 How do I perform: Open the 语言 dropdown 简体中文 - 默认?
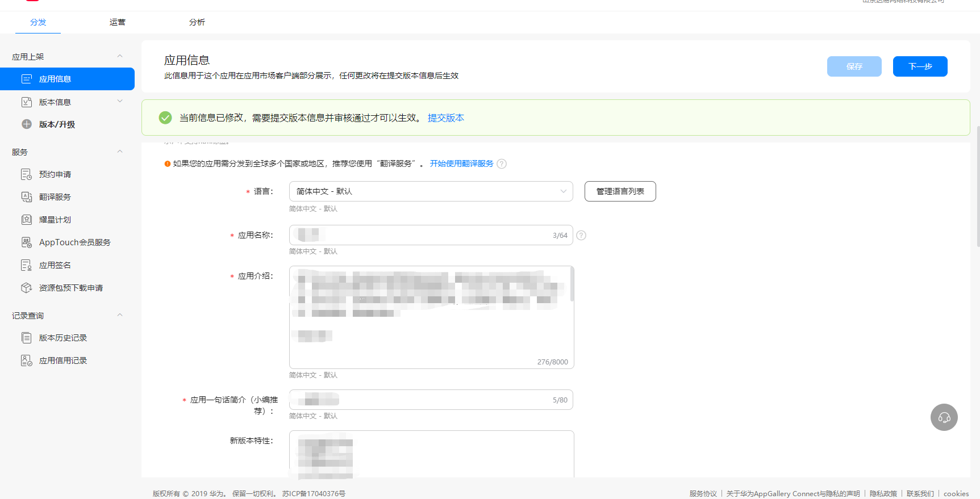click(x=431, y=191)
